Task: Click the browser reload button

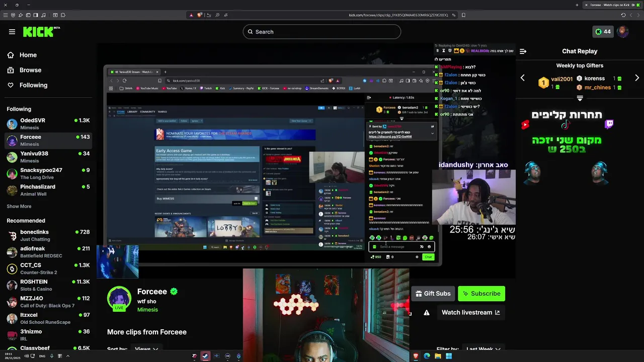Action: (623, 15)
